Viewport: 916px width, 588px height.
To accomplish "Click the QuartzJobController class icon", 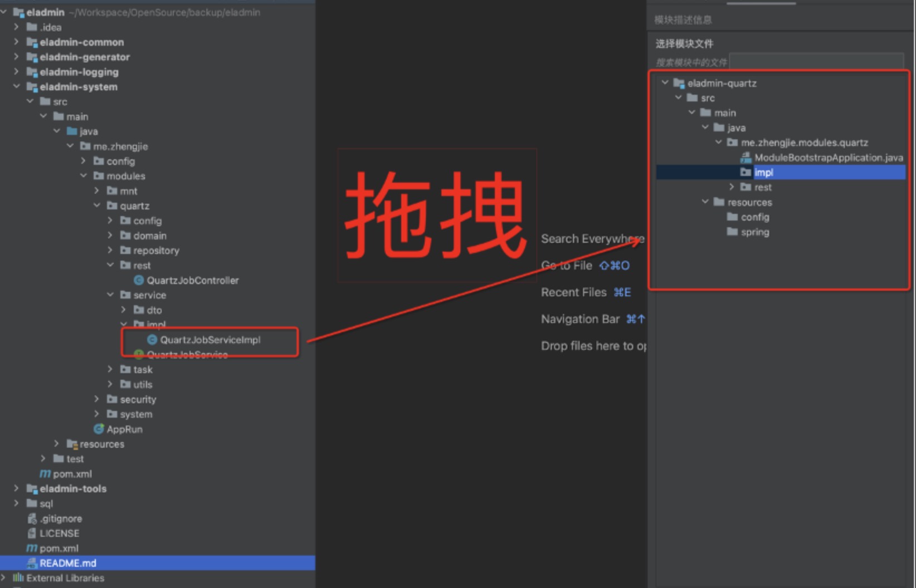I will 139,281.
